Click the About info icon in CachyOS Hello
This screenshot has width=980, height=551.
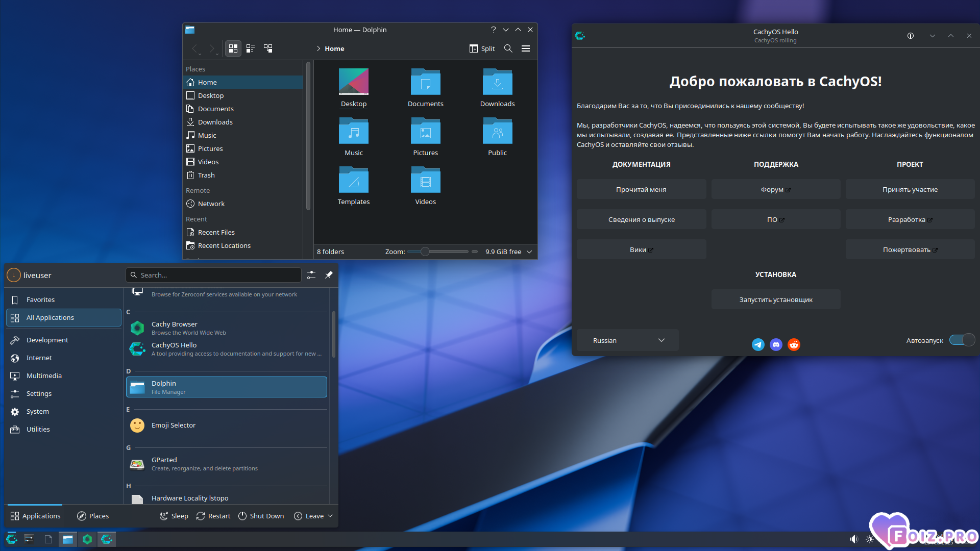pos(911,36)
